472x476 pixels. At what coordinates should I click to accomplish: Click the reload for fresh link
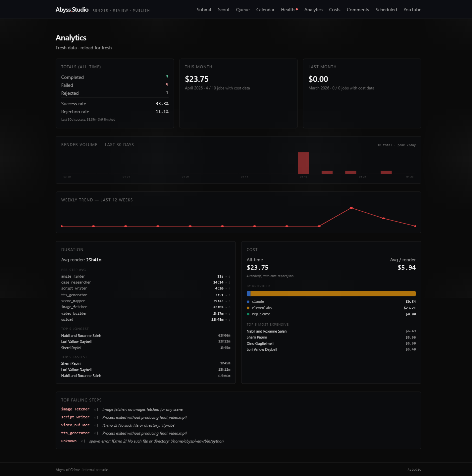tap(96, 48)
